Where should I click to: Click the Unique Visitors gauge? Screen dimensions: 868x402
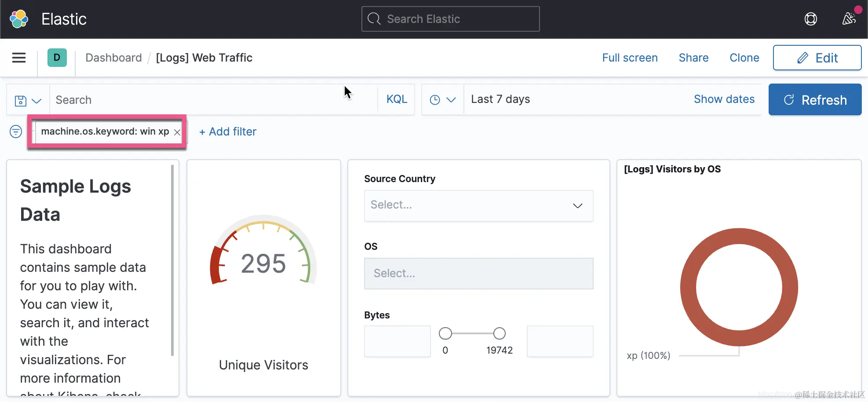click(263, 251)
